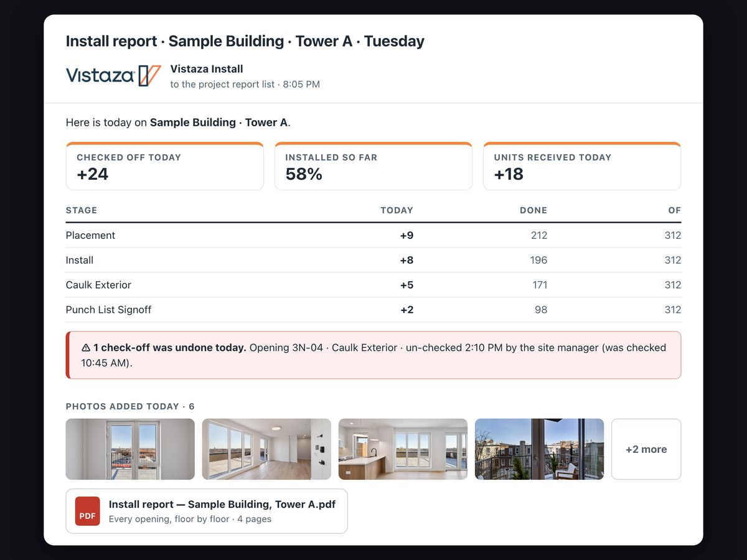Click the +9 value in the Placement row

tap(406, 235)
